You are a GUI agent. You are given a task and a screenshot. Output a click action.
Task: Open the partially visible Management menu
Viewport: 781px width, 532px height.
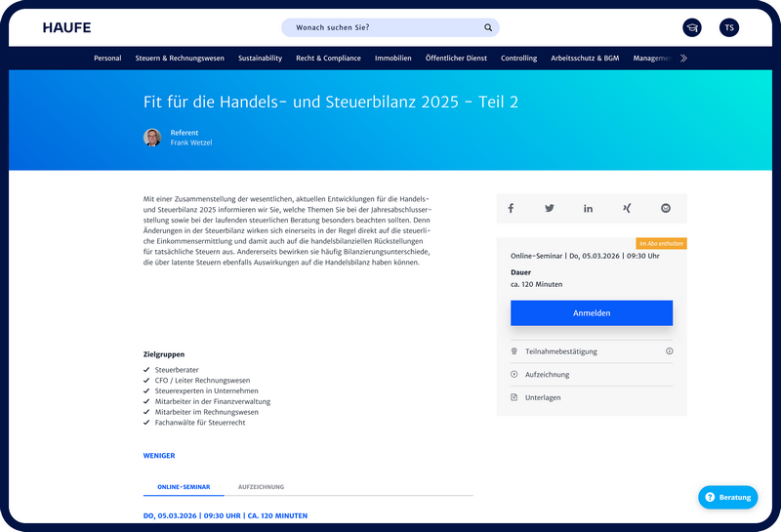coord(652,59)
